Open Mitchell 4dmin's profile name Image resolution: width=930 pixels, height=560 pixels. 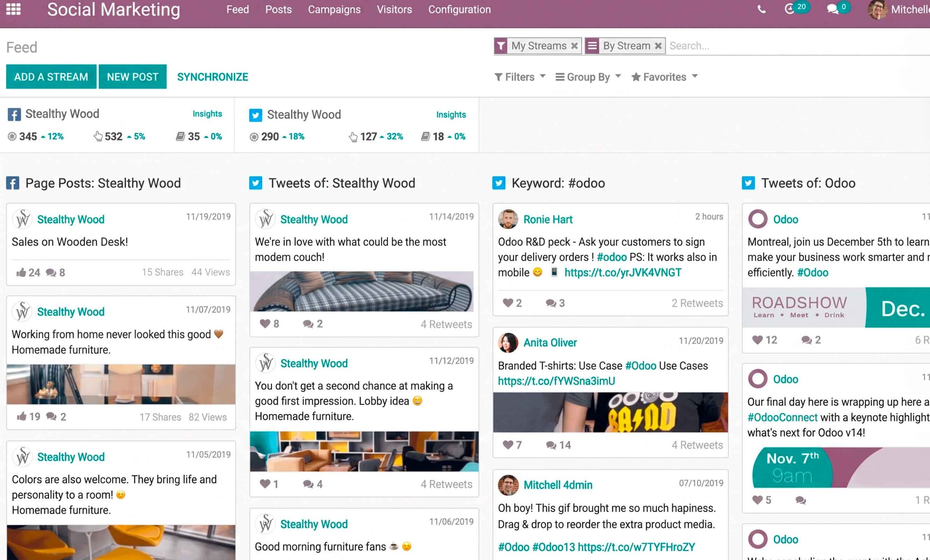(x=558, y=485)
